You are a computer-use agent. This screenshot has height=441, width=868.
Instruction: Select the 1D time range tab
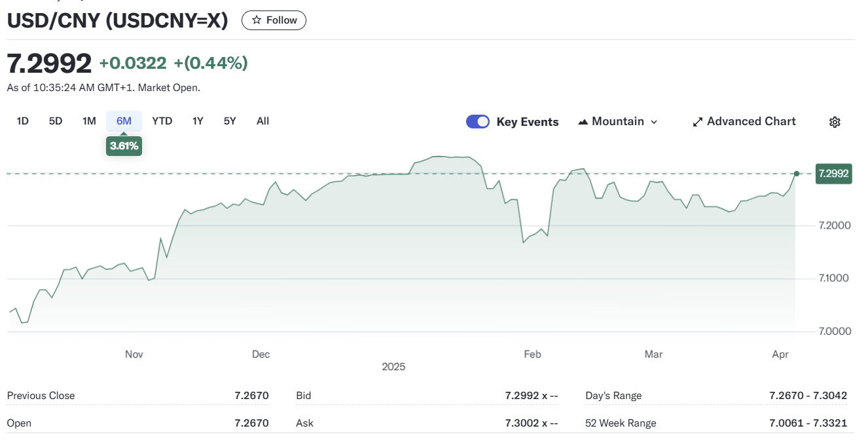[x=22, y=121]
